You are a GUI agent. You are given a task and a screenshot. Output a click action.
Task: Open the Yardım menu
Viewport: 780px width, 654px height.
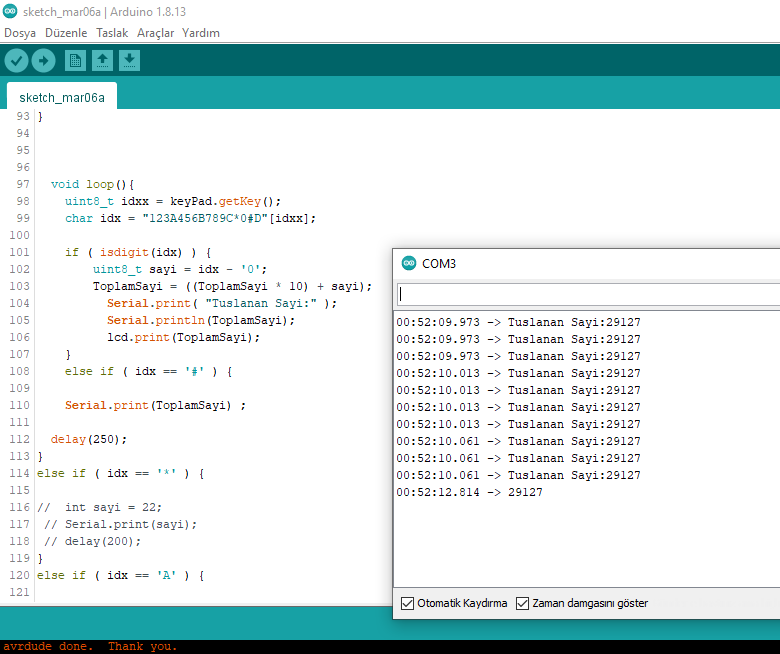pos(201,33)
